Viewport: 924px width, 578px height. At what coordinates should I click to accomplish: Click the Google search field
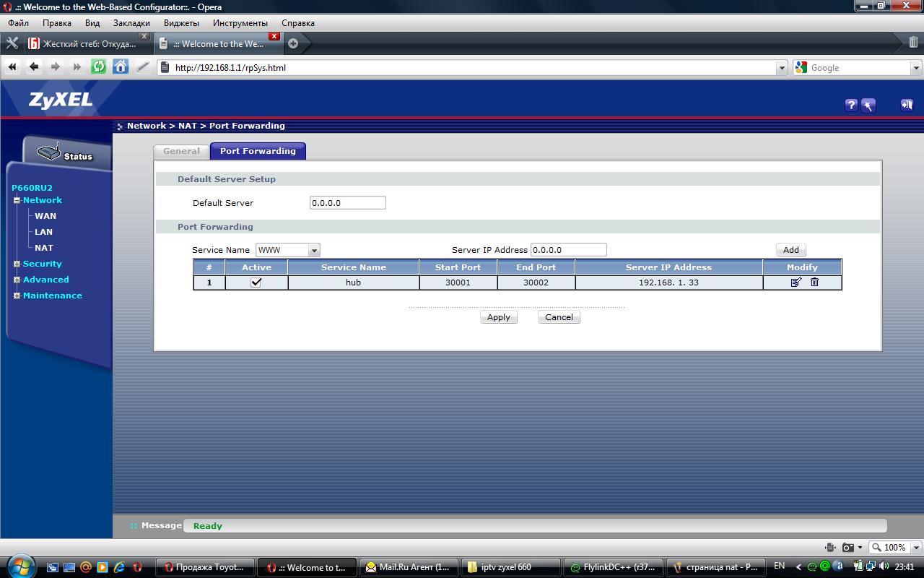pos(851,68)
